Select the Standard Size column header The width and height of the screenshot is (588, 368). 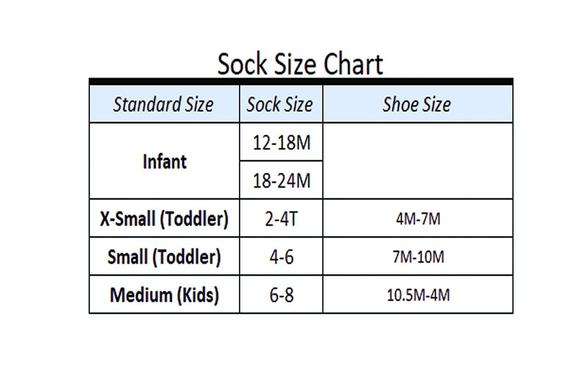[x=164, y=104]
